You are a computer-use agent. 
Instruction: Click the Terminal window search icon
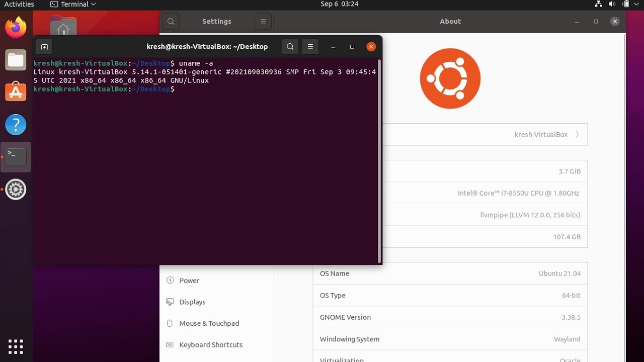[x=290, y=47]
